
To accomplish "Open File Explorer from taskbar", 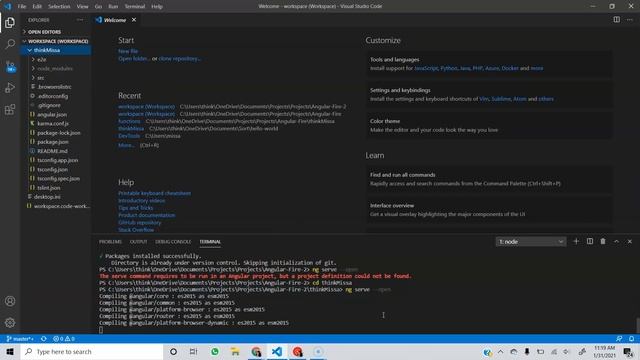I will pyautogui.click(x=235, y=351).
